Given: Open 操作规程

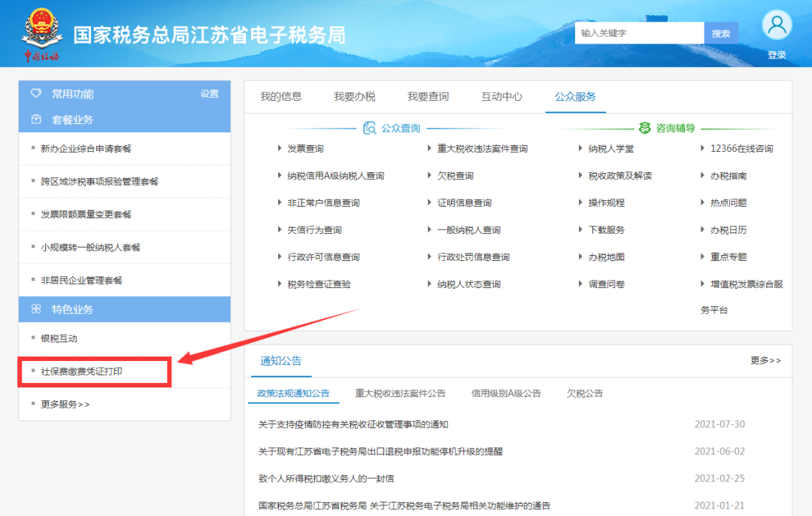Looking at the screenshot, I should (607, 202).
